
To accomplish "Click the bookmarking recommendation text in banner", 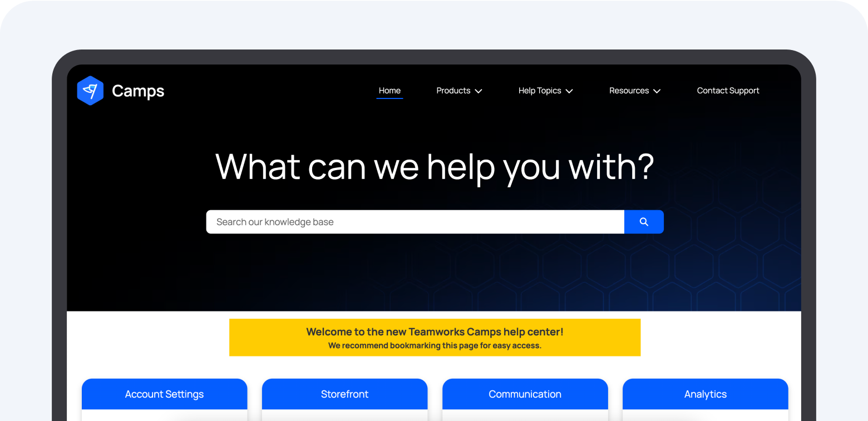I will point(435,346).
